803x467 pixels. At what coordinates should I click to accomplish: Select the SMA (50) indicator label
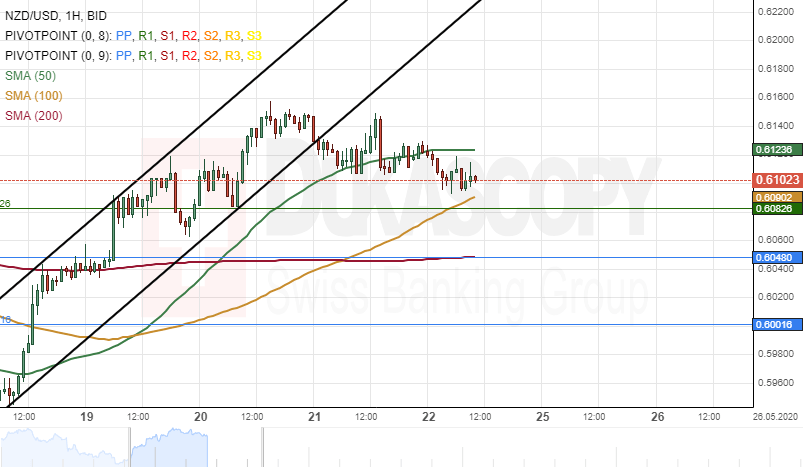pos(30,76)
